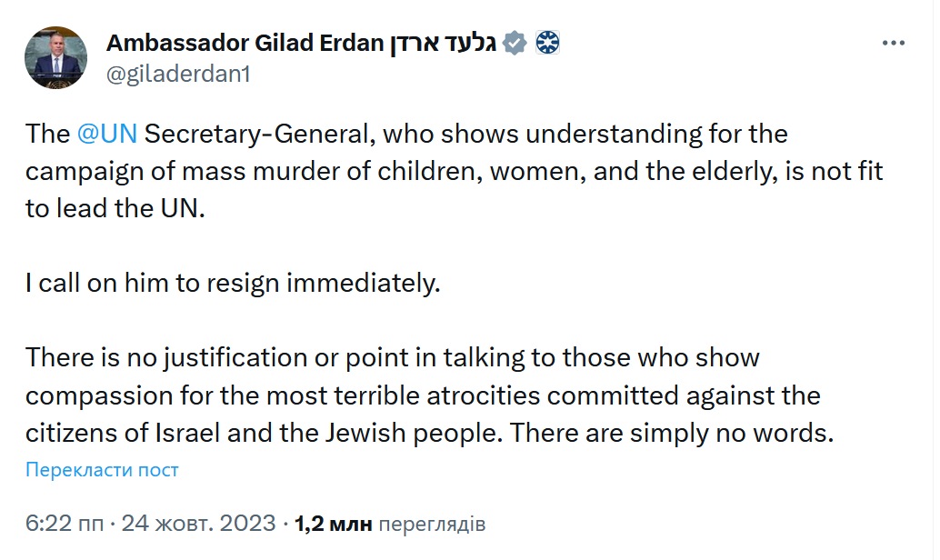Click the word переглядів
This screenshot has width=940, height=560.
pyautogui.click(x=431, y=525)
